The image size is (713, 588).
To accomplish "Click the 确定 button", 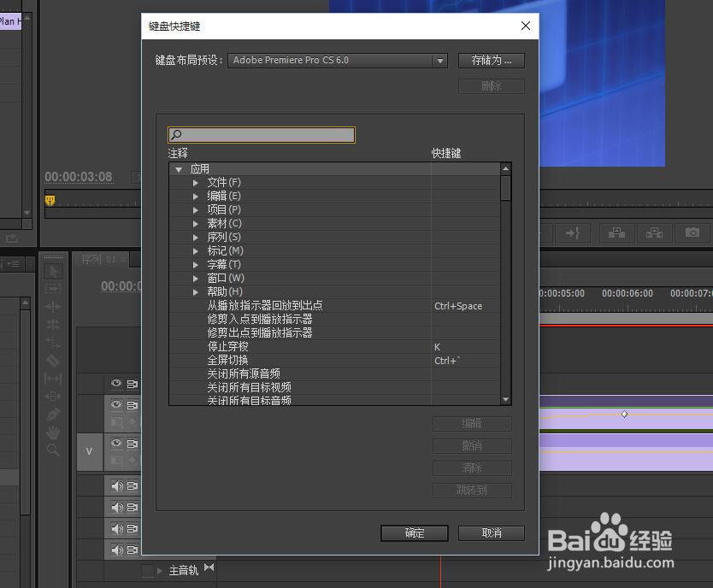I will [x=415, y=533].
